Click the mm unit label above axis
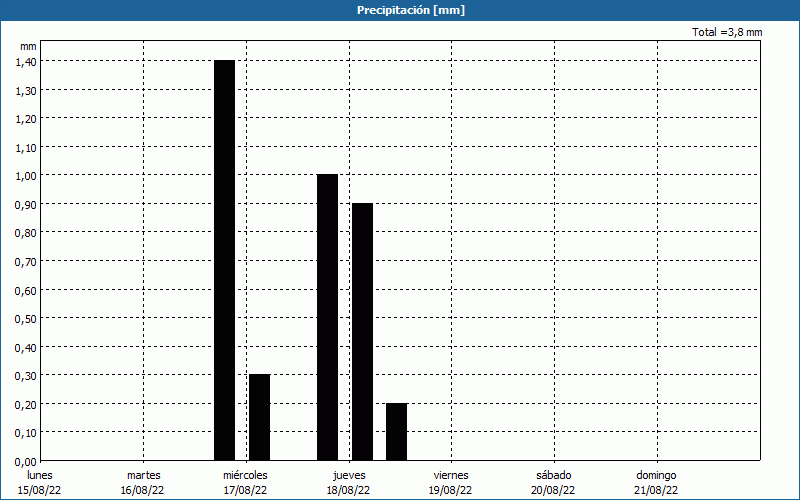Viewport: 800px width, 500px height. [28, 46]
